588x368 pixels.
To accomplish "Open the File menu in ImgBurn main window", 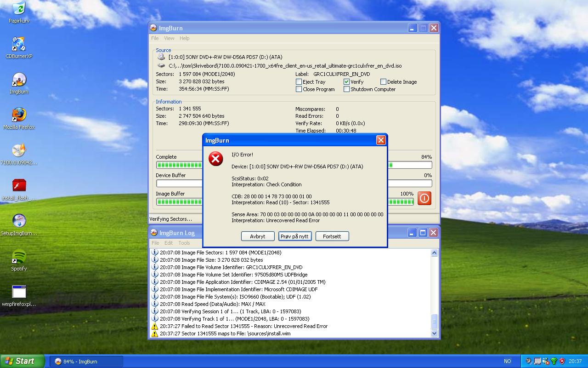I will (155, 38).
